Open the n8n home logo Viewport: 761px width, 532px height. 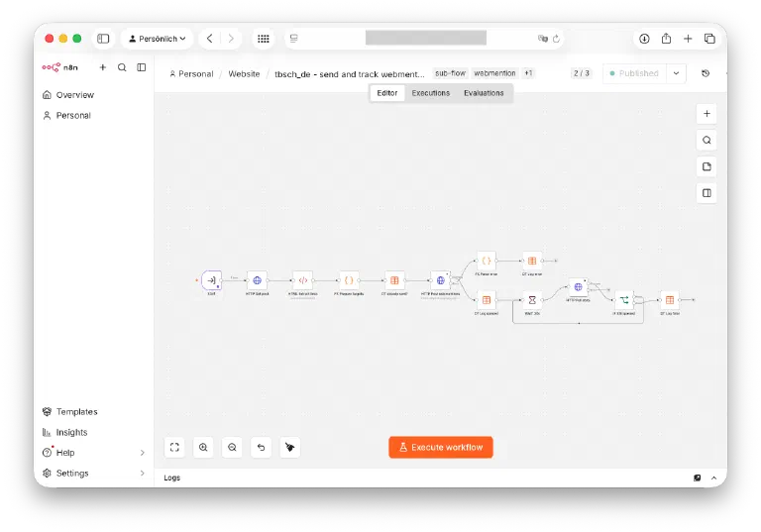[x=59, y=67]
